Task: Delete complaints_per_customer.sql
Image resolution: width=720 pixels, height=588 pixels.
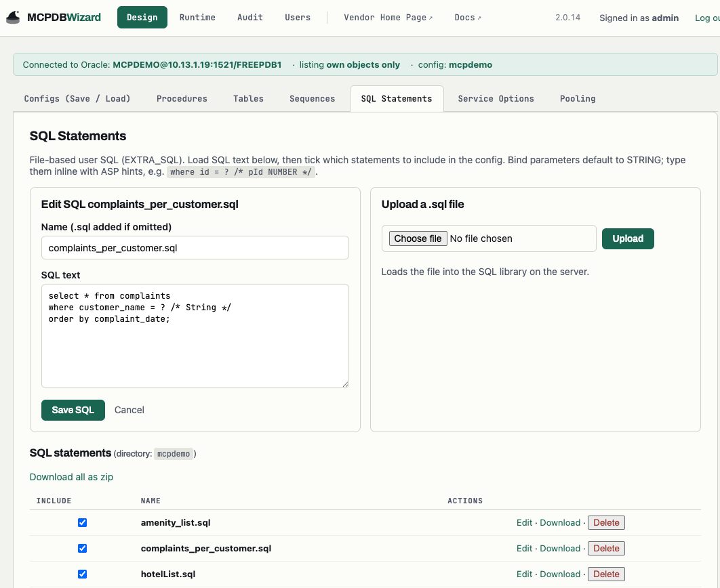Action: (x=606, y=548)
